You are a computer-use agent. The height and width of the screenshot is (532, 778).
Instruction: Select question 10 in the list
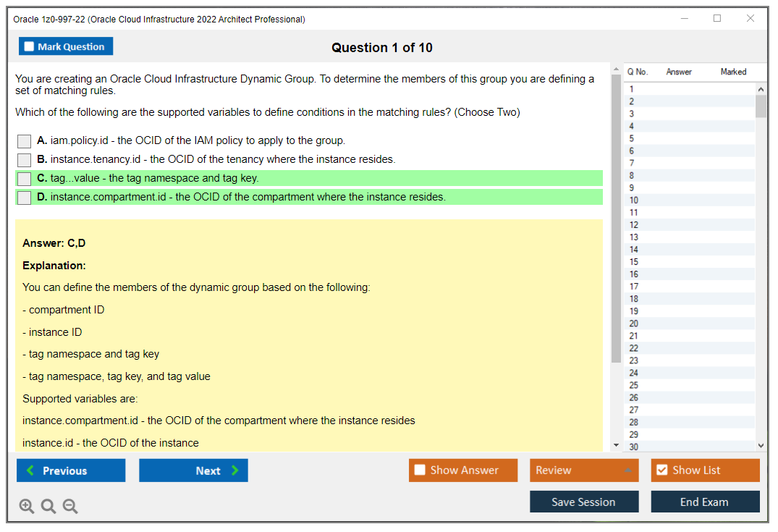[x=634, y=200]
